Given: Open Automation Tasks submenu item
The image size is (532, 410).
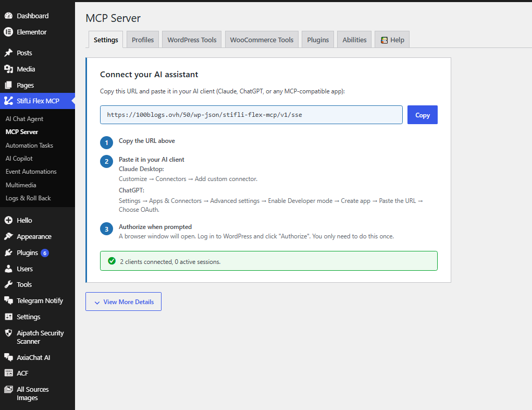Looking at the screenshot, I should pos(29,146).
